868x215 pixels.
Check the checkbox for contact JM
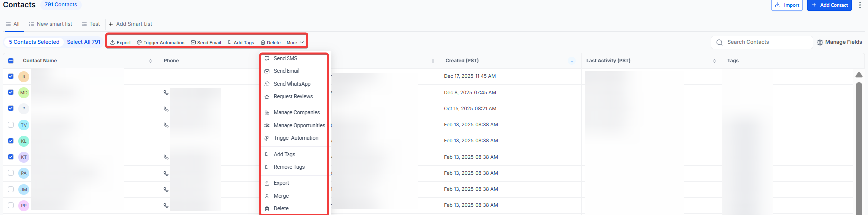click(x=11, y=189)
